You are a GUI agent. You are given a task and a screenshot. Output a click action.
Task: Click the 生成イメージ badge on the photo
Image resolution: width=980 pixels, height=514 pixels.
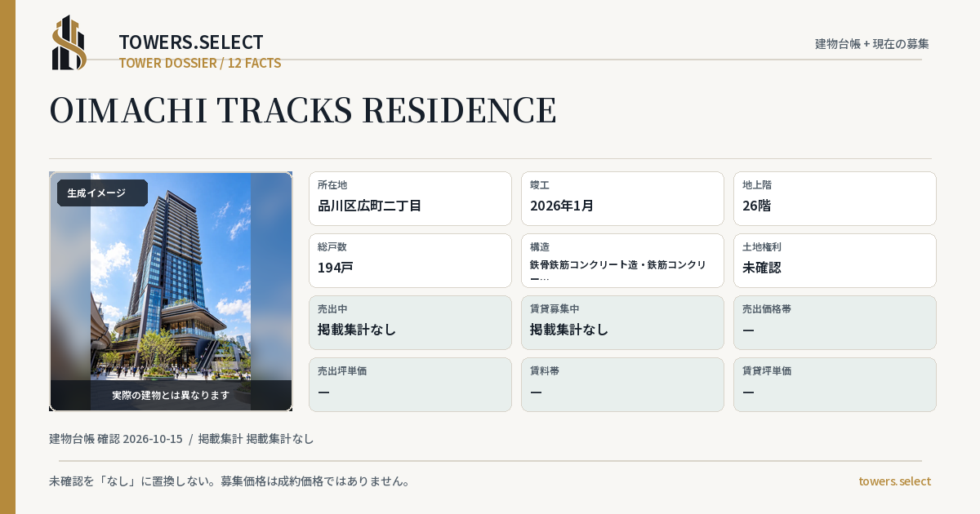[x=102, y=193]
